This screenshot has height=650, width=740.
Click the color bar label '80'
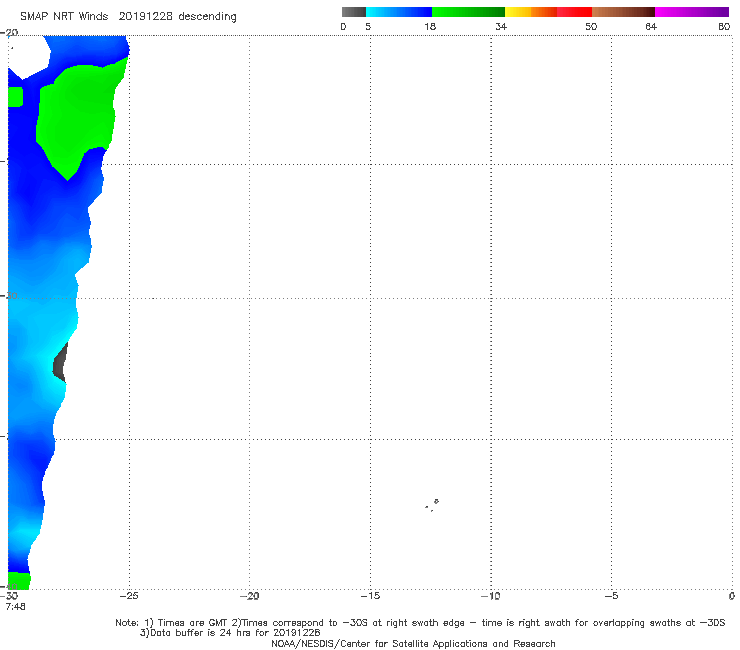[724, 27]
